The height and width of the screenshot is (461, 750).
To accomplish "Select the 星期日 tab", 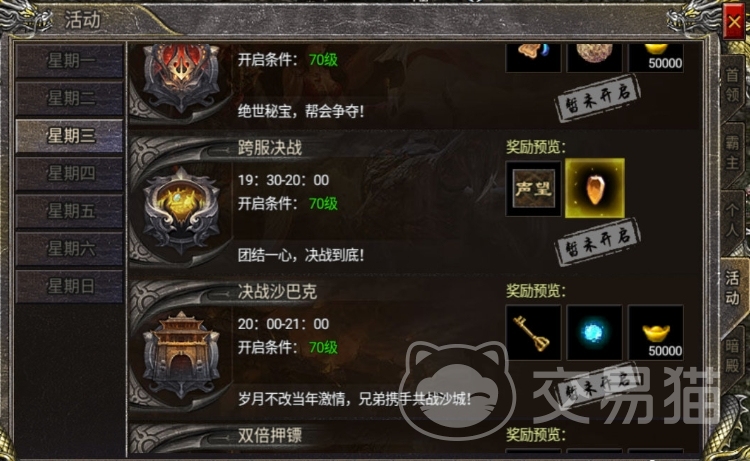I will [70, 286].
